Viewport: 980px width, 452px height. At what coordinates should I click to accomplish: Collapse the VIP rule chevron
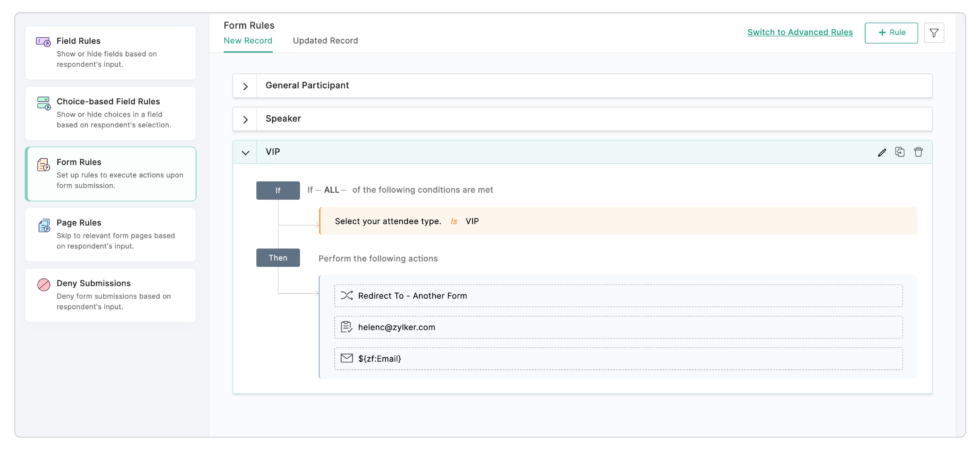pos(245,153)
